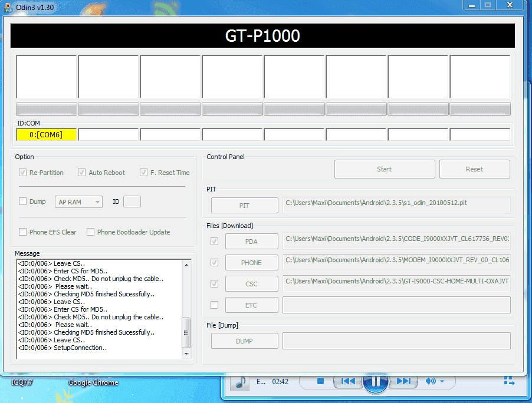
Task: Click the CSC file path field
Action: [396, 284]
